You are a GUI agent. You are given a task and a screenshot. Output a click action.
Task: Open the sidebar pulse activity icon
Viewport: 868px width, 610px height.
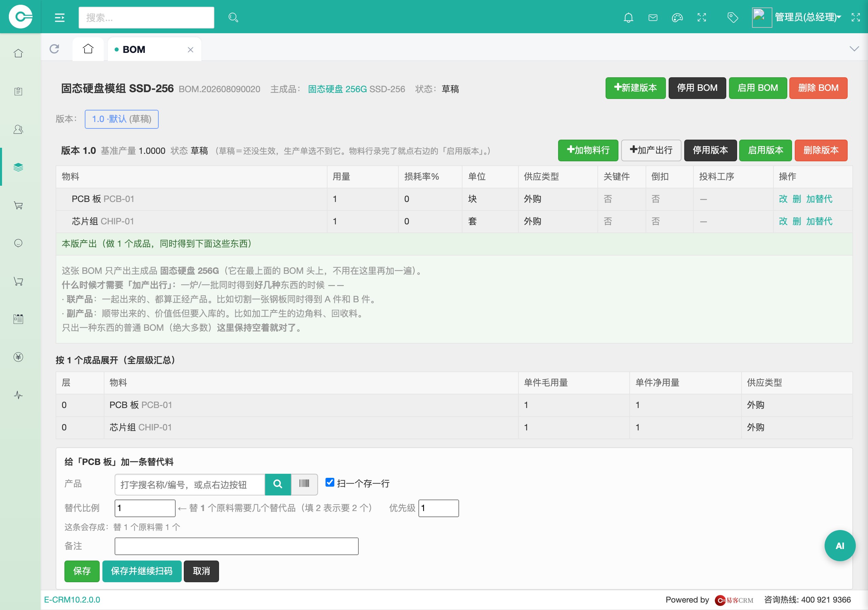(18, 395)
